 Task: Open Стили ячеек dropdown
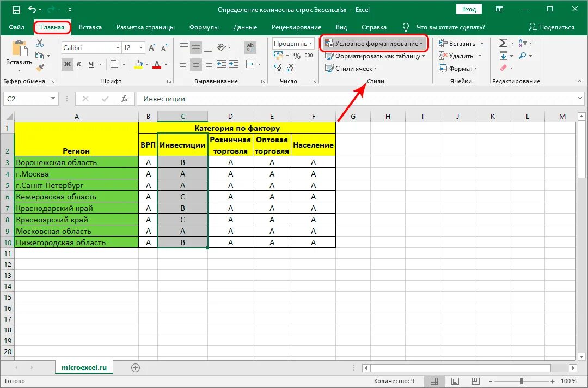point(351,68)
